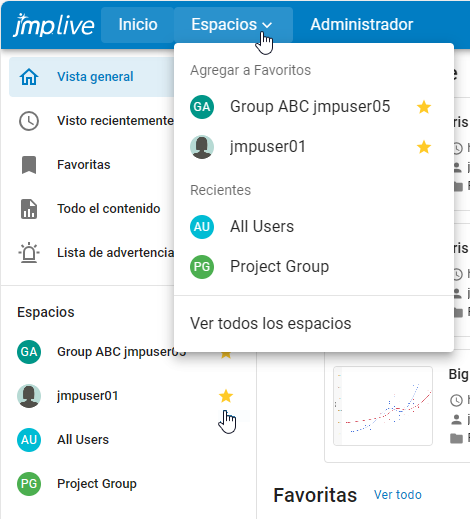Select All Users under Recientes
Screen dimensions: 470x519
(314, 227)
